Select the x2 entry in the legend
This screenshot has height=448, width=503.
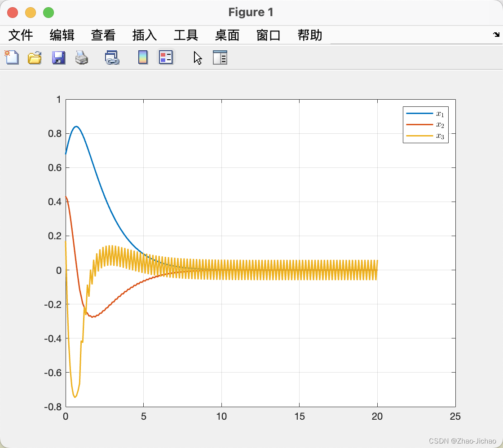tap(425, 125)
